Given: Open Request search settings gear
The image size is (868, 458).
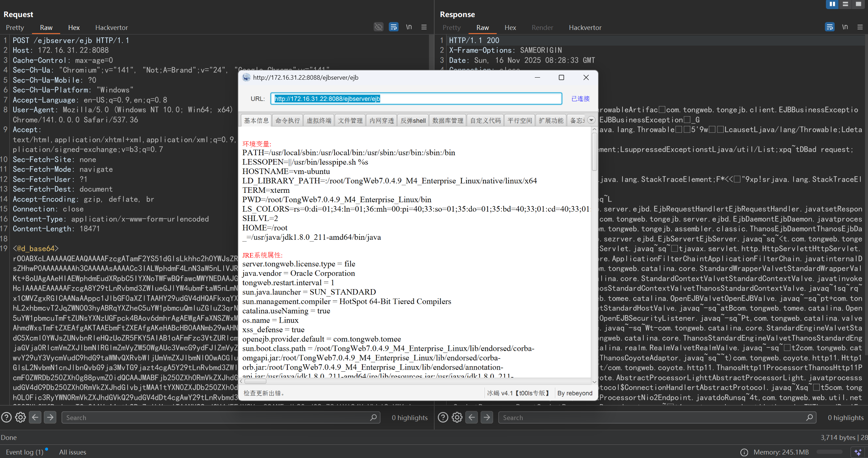Looking at the screenshot, I should [x=21, y=417].
